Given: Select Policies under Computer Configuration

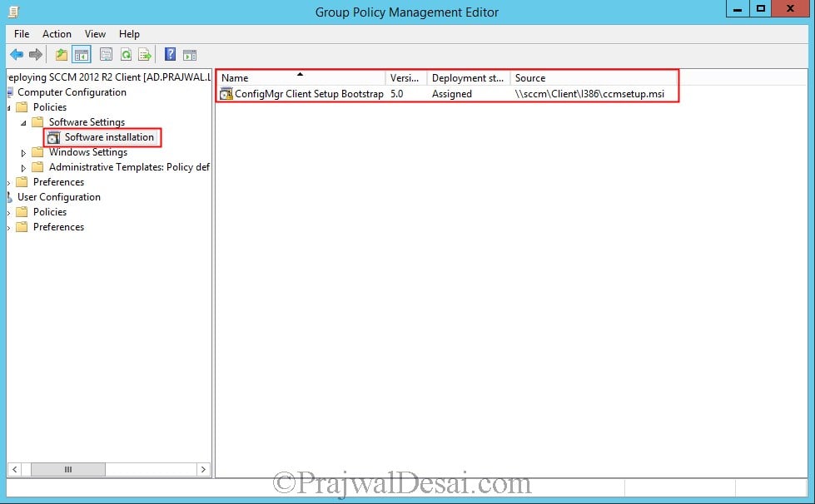Looking at the screenshot, I should pos(50,107).
